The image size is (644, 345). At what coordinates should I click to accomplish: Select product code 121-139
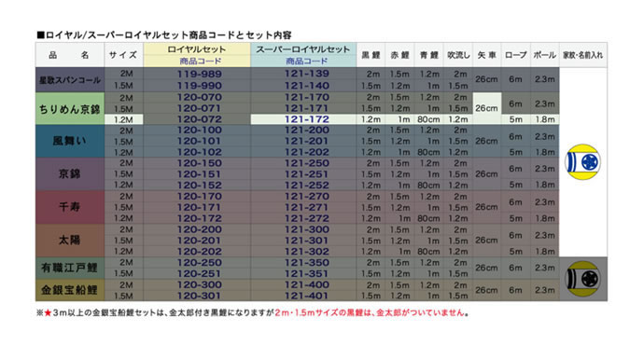307,74
